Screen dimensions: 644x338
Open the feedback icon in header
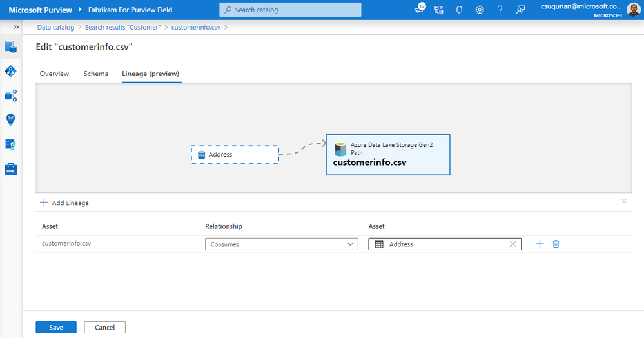[x=520, y=10]
